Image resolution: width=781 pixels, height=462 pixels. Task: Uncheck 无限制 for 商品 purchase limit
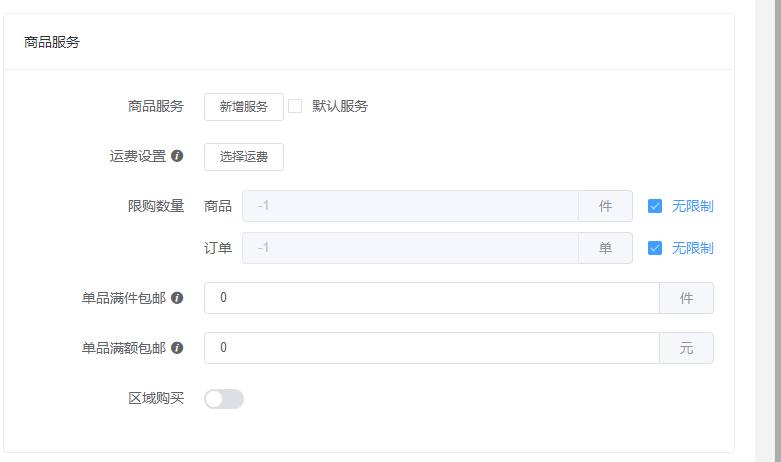coord(655,206)
